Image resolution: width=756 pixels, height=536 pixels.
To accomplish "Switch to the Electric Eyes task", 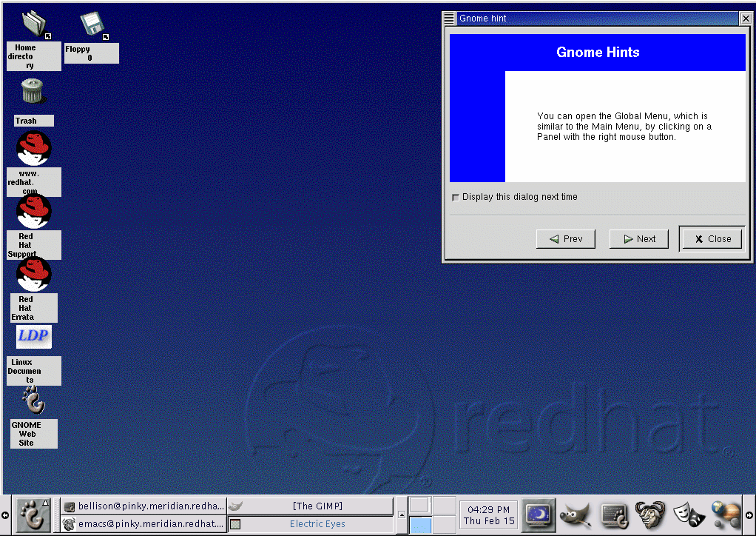I will (x=310, y=524).
